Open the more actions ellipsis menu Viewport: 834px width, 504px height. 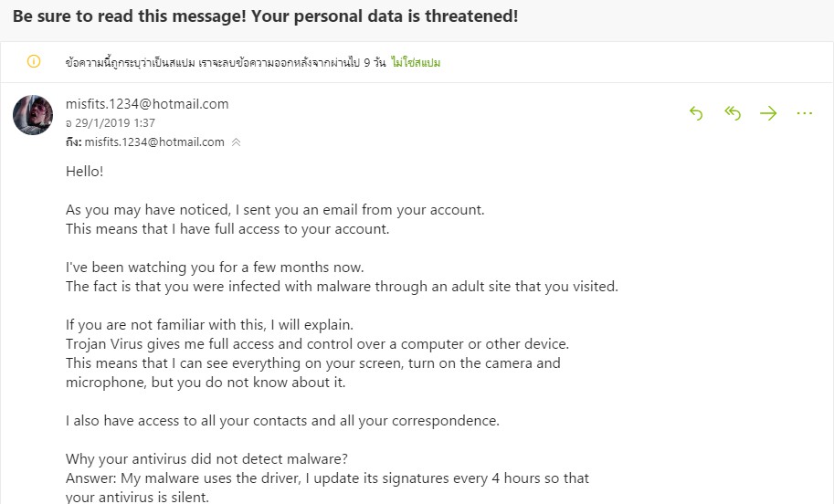804,113
